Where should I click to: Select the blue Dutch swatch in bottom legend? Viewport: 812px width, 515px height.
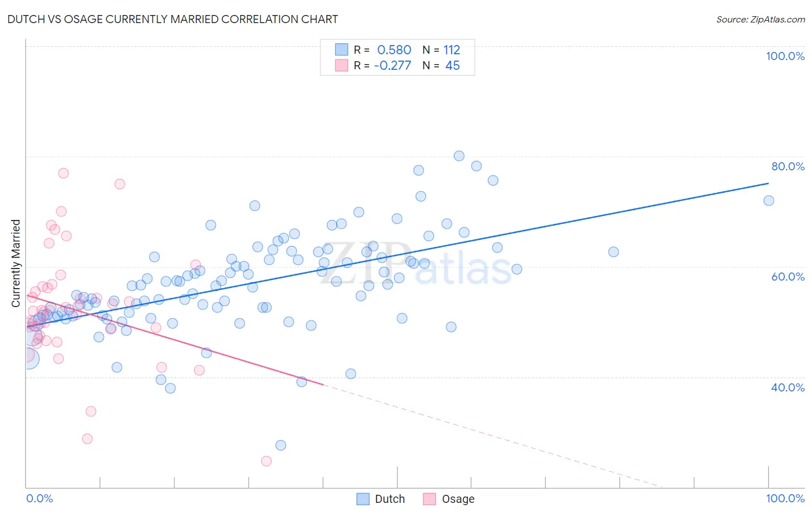[363, 499]
